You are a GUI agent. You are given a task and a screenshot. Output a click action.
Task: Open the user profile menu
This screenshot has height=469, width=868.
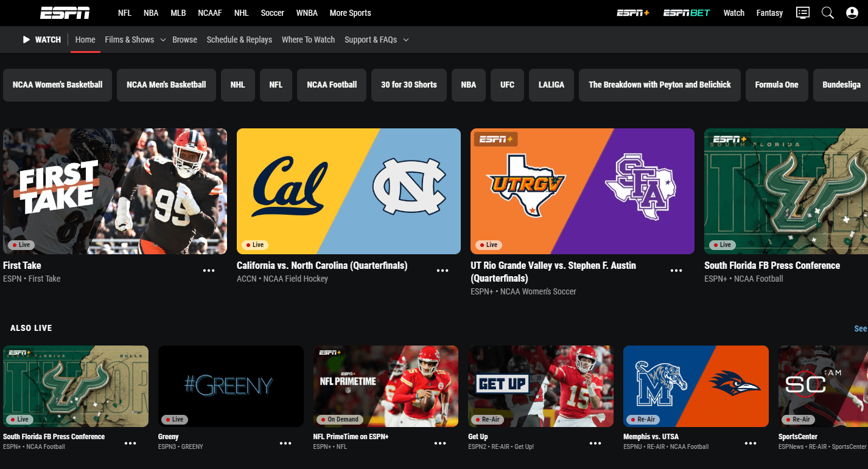point(852,12)
